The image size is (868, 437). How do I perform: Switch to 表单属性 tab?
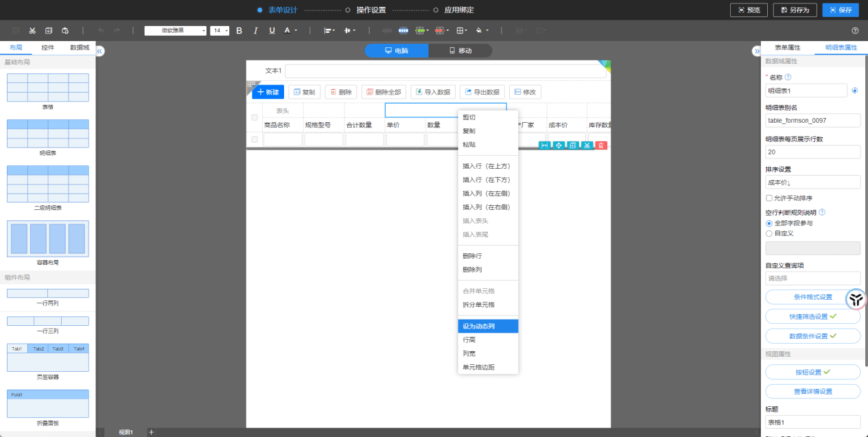tap(788, 47)
